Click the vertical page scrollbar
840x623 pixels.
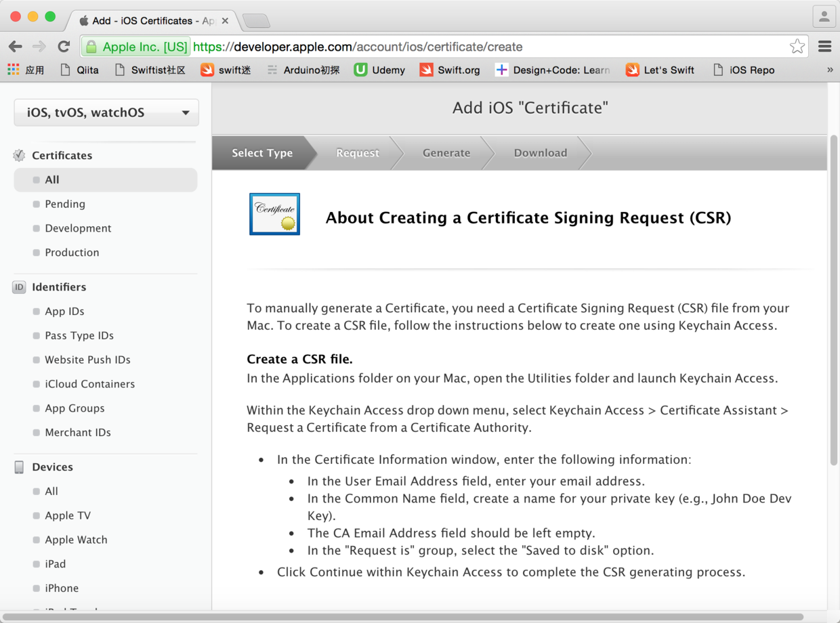pyautogui.click(x=834, y=300)
